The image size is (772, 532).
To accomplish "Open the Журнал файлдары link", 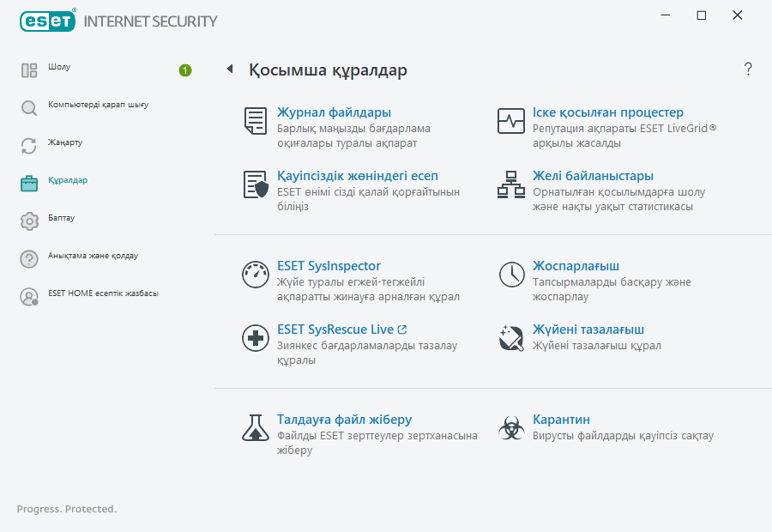I will 334,112.
